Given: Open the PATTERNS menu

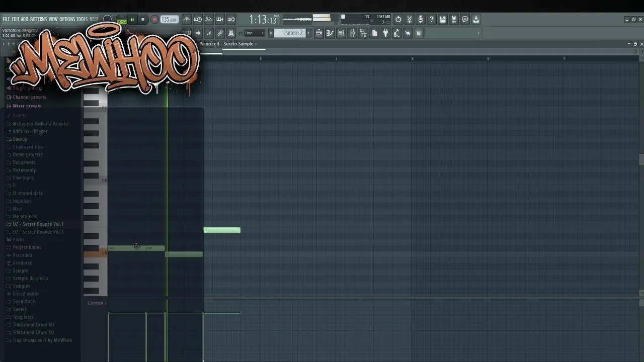Looking at the screenshot, I should 38,19.
